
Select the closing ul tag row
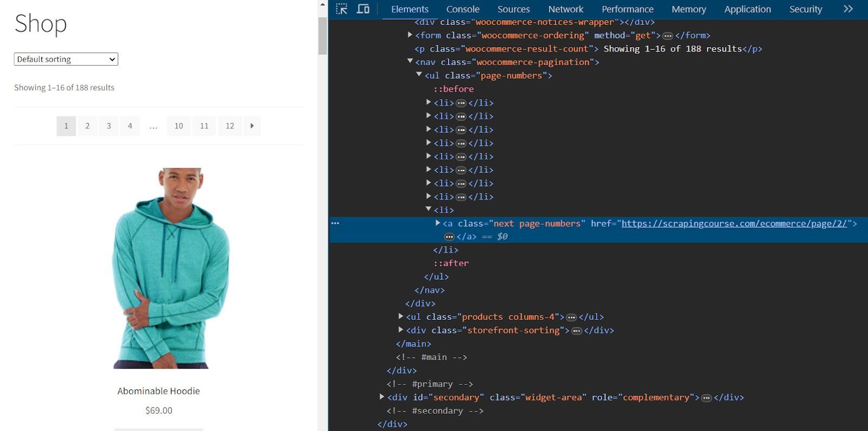[437, 277]
